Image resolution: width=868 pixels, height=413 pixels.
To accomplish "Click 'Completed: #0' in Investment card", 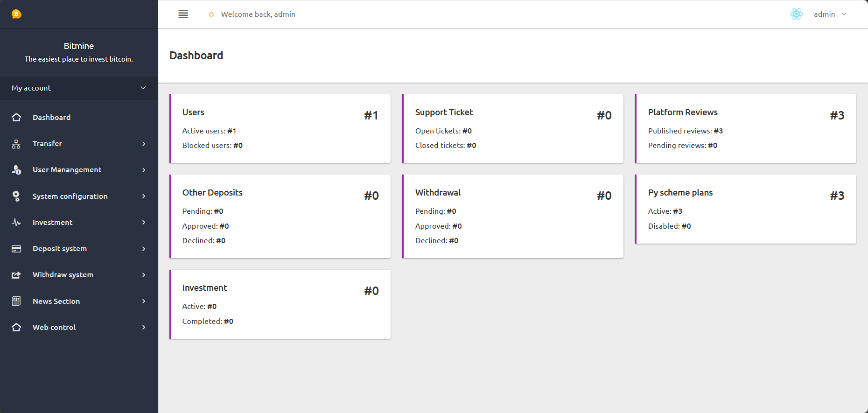I will (208, 322).
